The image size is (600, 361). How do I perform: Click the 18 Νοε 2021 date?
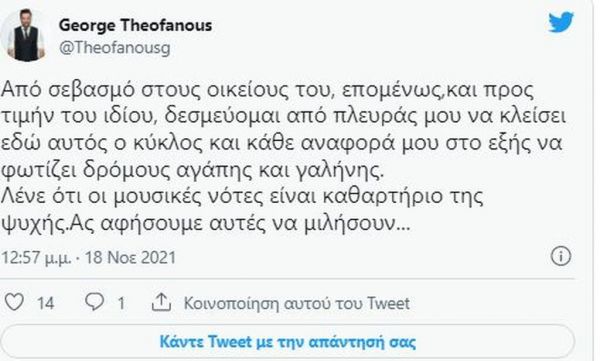pos(130,257)
